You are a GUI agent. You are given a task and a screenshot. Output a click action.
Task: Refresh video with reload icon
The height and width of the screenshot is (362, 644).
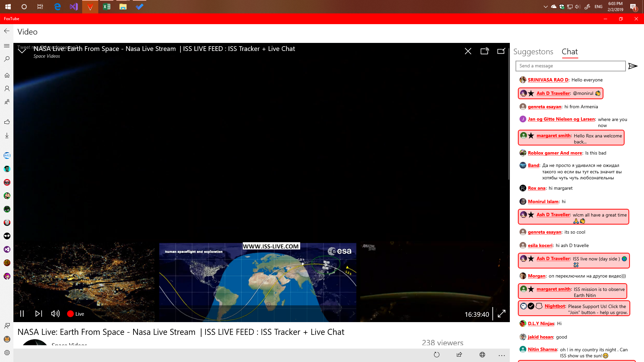[437, 355]
